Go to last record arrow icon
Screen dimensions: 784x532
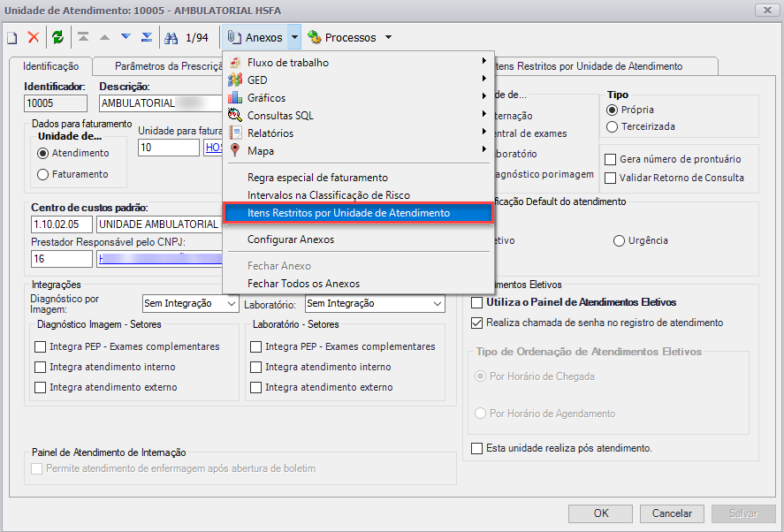tap(147, 37)
